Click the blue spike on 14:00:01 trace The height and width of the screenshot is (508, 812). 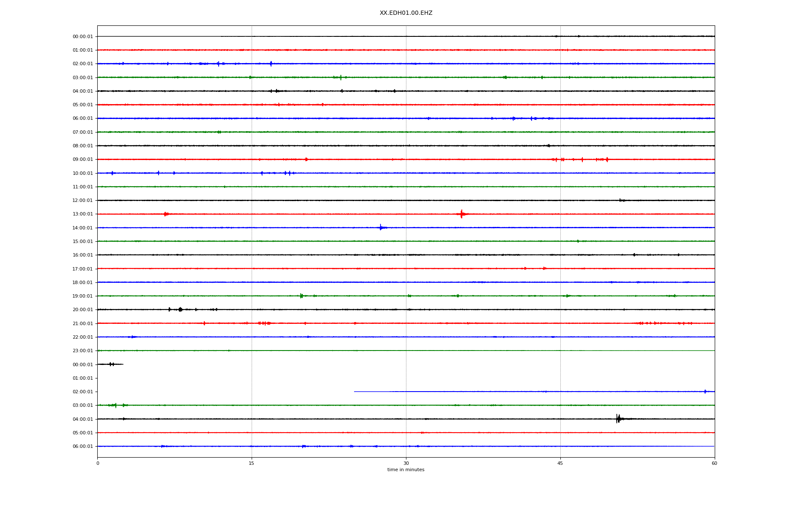(381, 228)
